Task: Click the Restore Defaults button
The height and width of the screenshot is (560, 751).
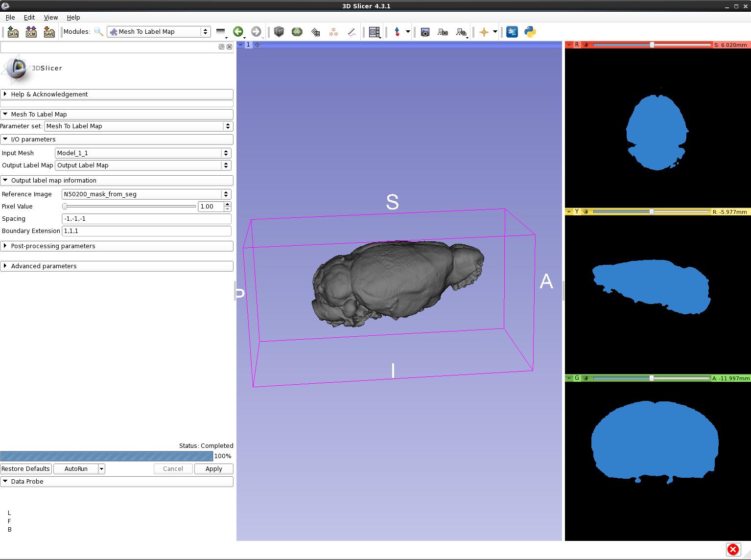Action: pyautogui.click(x=25, y=469)
